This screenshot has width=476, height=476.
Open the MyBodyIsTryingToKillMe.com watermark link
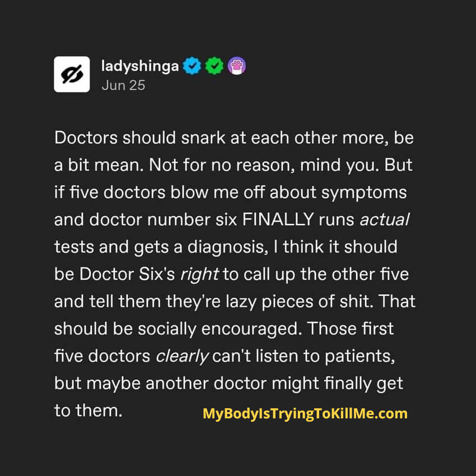pyautogui.click(x=305, y=414)
